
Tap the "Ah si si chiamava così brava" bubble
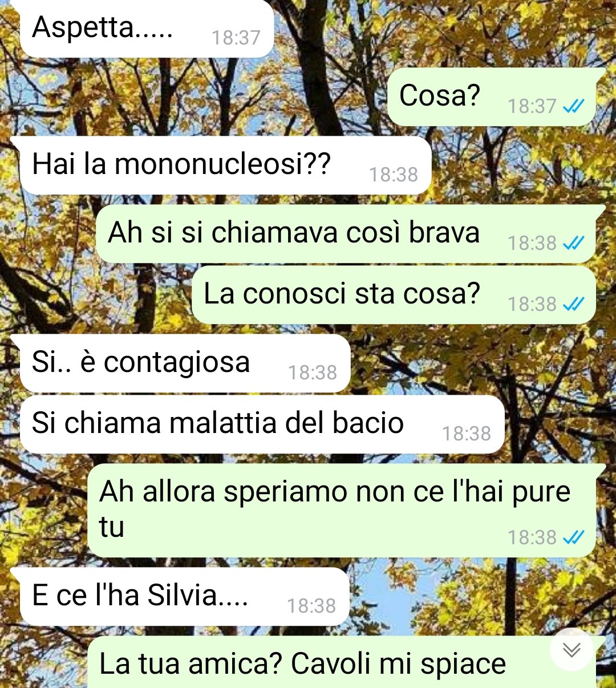346,234
